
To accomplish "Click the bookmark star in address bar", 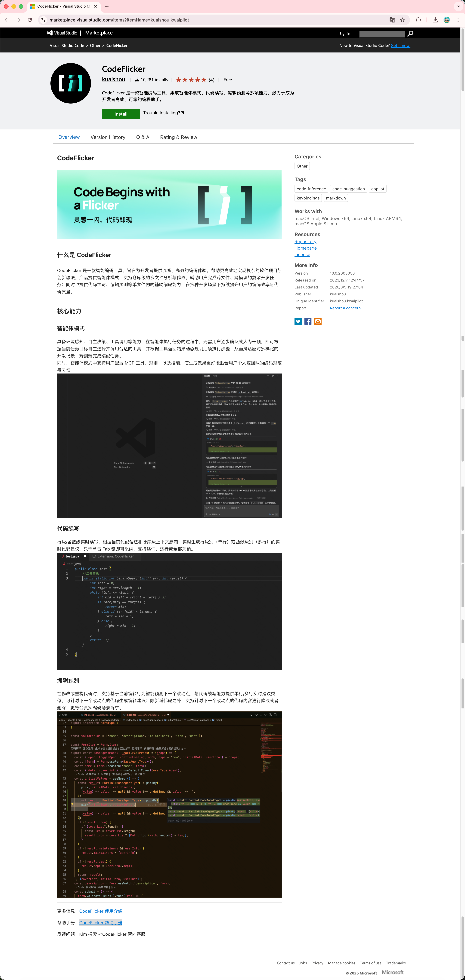I will point(402,20).
